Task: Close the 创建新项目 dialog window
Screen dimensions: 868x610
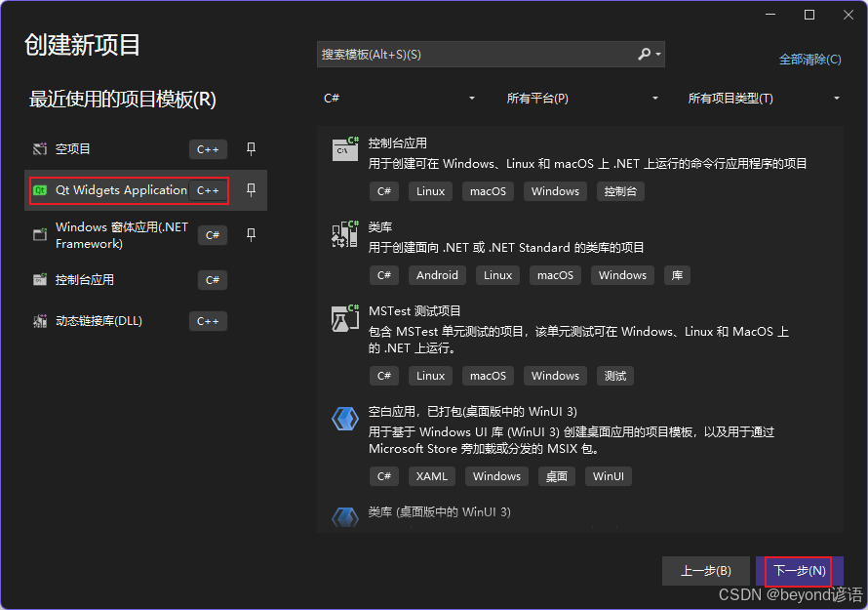Action: [848, 15]
